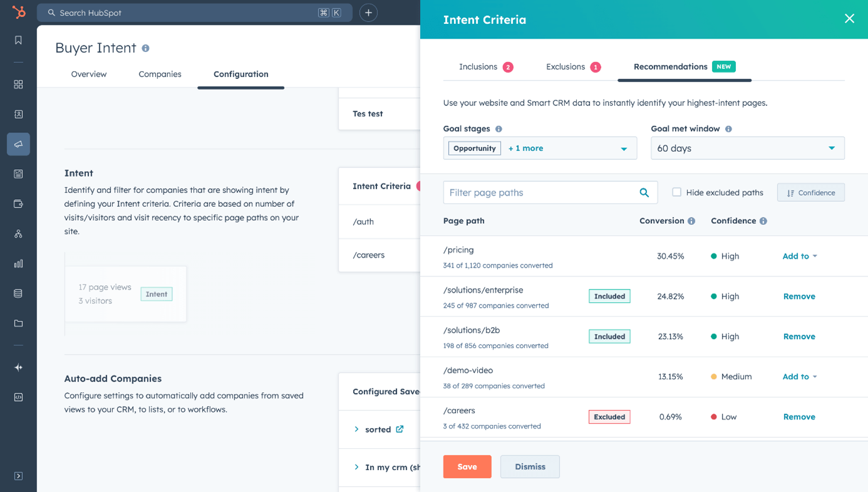
Task: Remove /solutions/b2b path
Action: (799, 337)
